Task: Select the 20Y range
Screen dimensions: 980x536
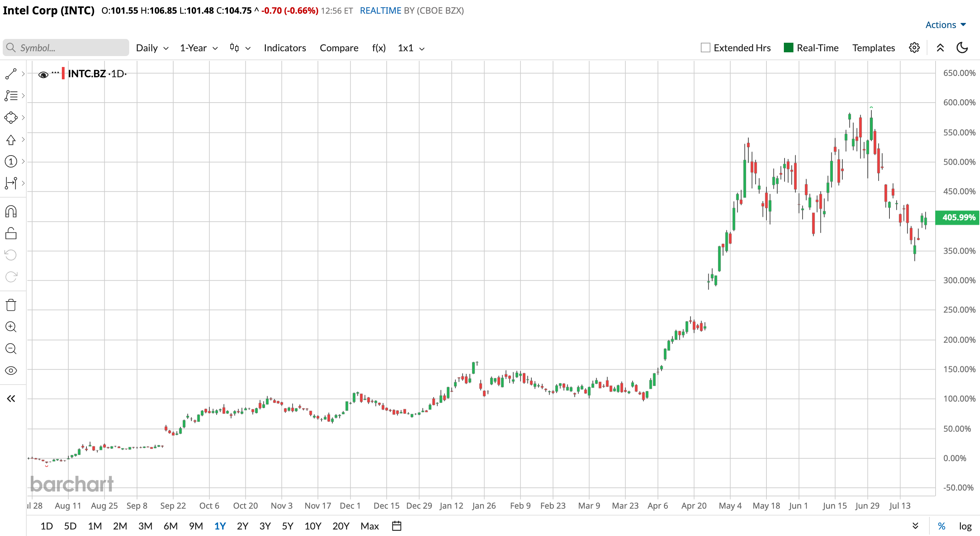Action: [x=340, y=526]
